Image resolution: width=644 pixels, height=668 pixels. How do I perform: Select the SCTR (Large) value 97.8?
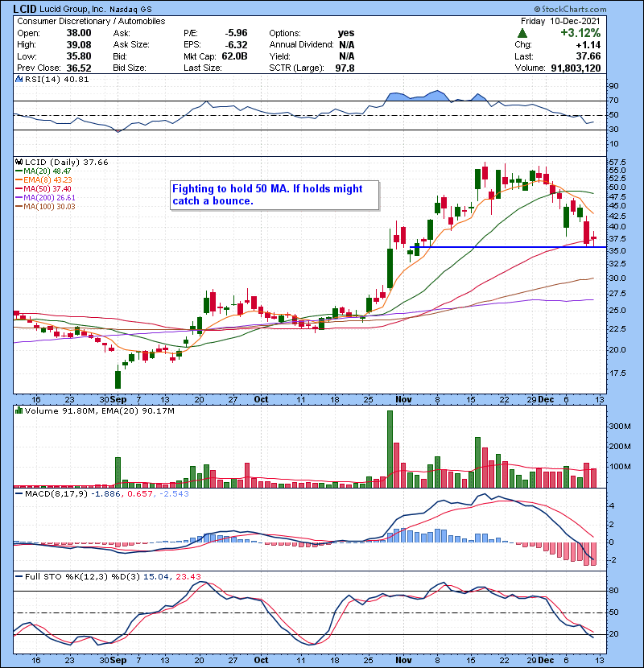tap(345, 68)
